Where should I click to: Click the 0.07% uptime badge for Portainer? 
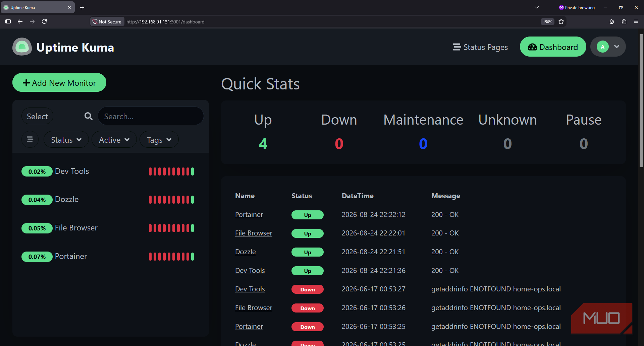click(x=37, y=257)
